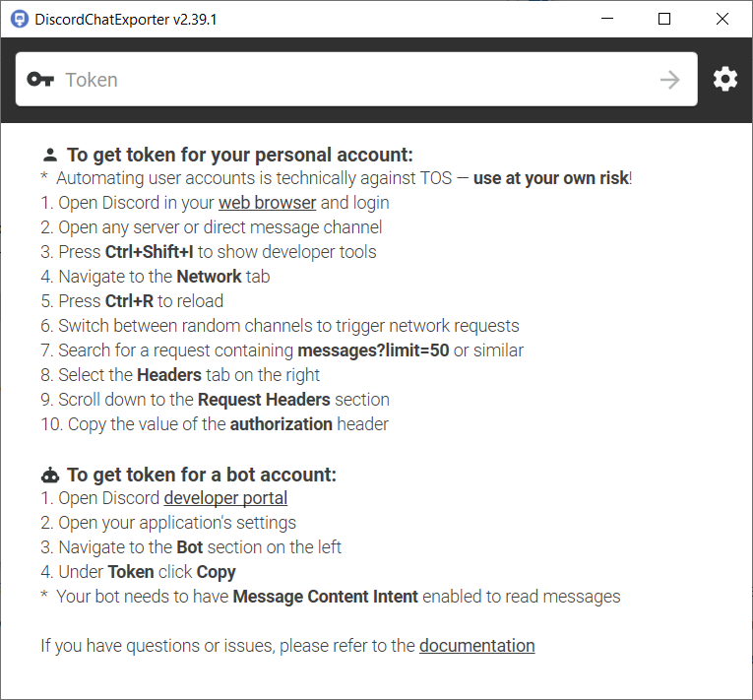Screen dimensions: 753x700
Task: Open the Discord "developer portal" link
Action: (225, 498)
